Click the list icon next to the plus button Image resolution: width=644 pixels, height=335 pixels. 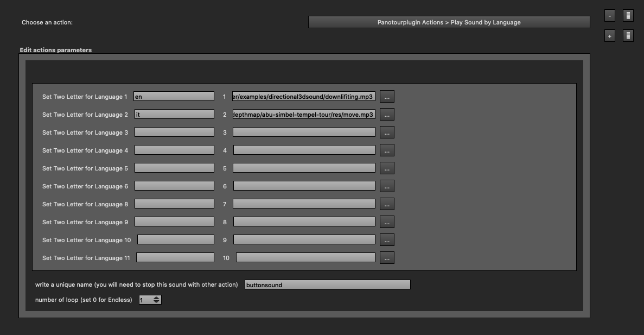627,35
